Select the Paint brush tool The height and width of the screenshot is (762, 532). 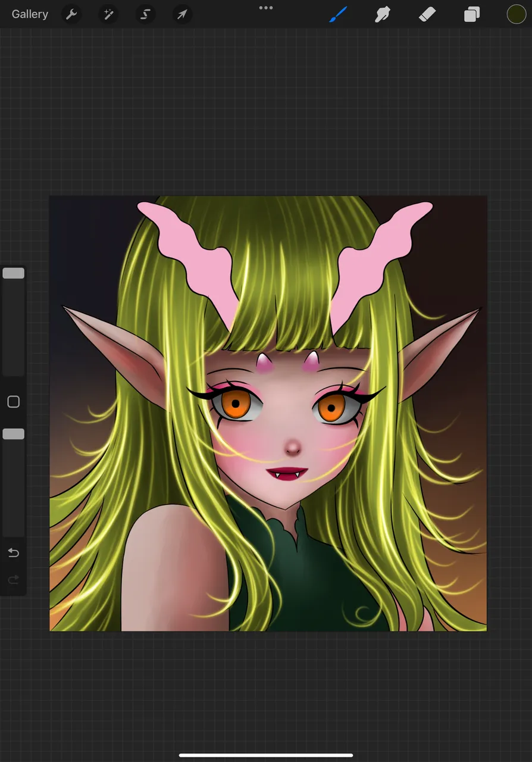[338, 14]
